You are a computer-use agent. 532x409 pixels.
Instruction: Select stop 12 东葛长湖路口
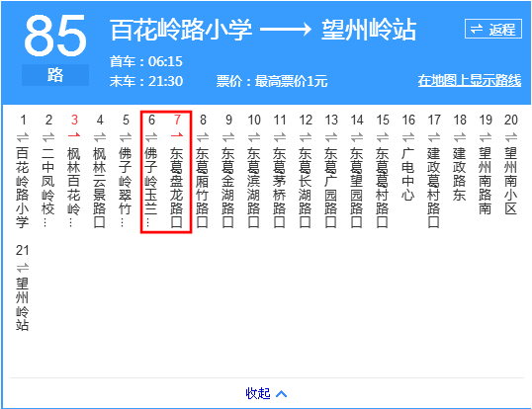point(306,188)
